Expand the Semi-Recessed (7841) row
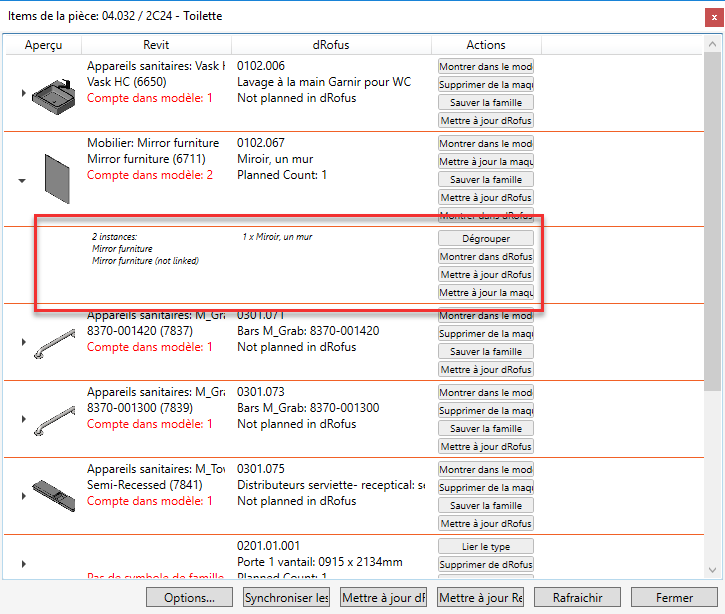725x614 pixels. point(22,497)
